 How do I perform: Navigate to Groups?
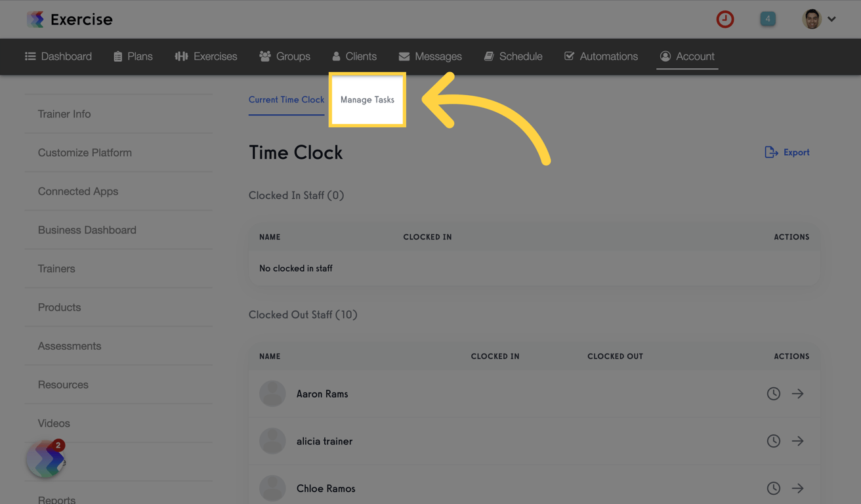coord(285,56)
